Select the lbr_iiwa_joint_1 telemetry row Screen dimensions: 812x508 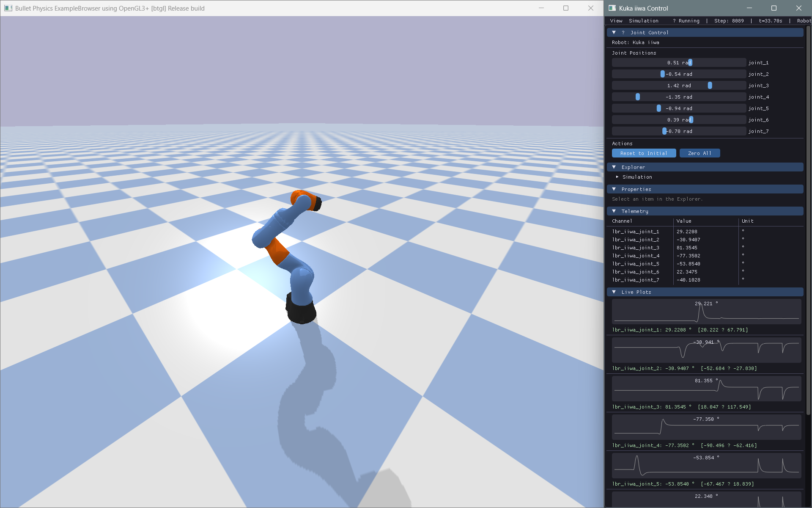[705, 232]
